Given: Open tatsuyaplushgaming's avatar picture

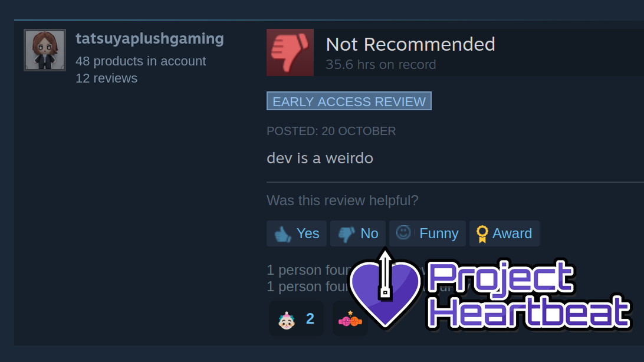Looking at the screenshot, I should 45,50.
